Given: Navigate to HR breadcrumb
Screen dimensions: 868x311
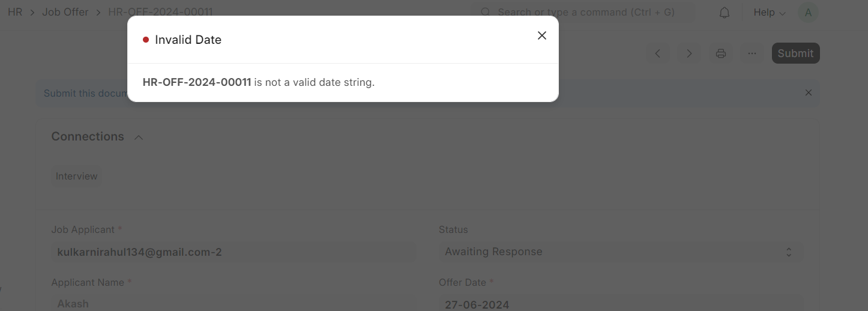Looking at the screenshot, I should tap(15, 12).
